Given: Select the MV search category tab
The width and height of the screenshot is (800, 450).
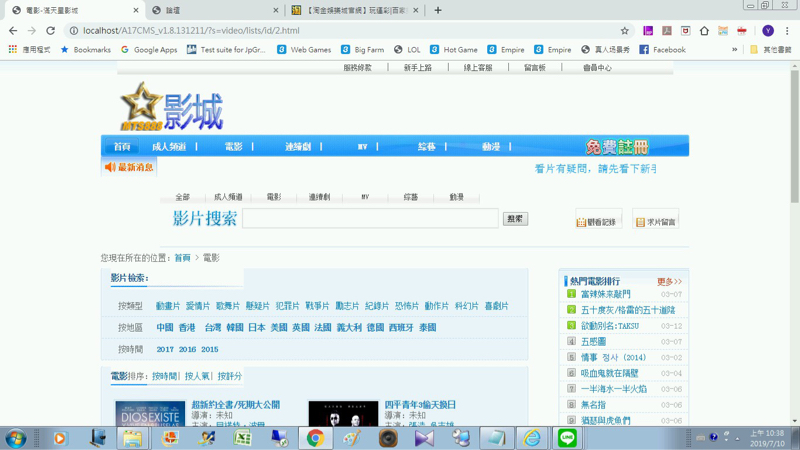Looking at the screenshot, I should pos(365,197).
